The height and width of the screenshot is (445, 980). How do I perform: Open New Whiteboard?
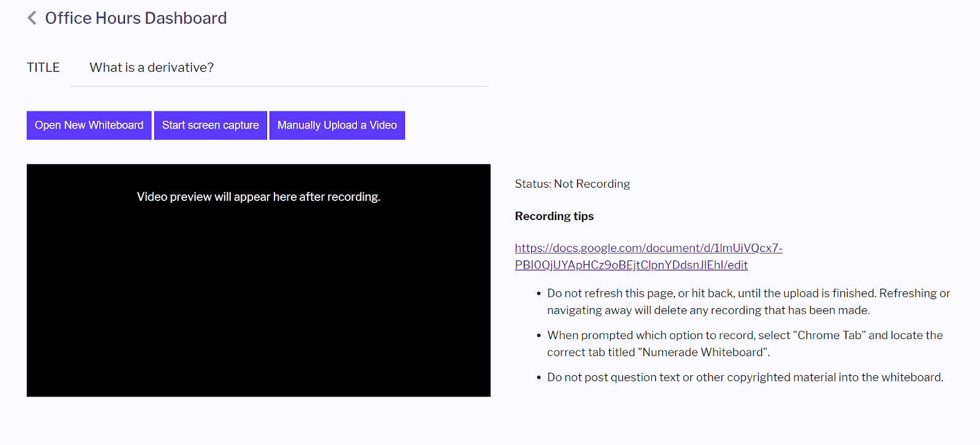pyautogui.click(x=89, y=125)
